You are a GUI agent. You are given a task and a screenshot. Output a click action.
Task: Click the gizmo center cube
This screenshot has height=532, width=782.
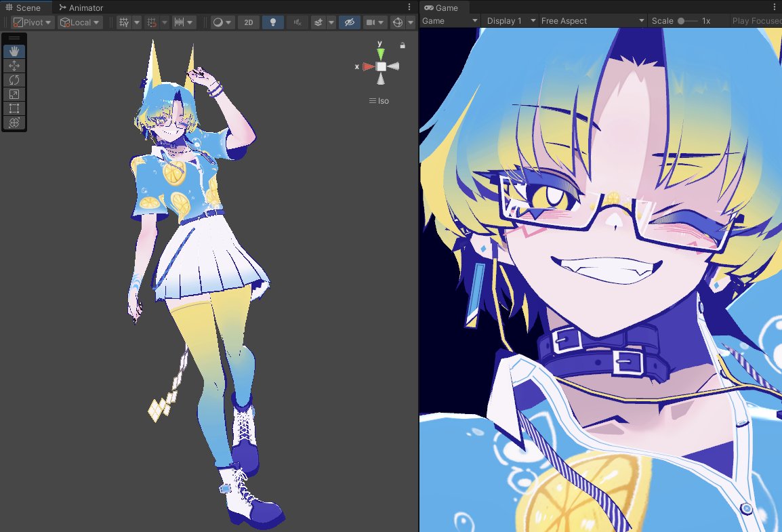381,67
